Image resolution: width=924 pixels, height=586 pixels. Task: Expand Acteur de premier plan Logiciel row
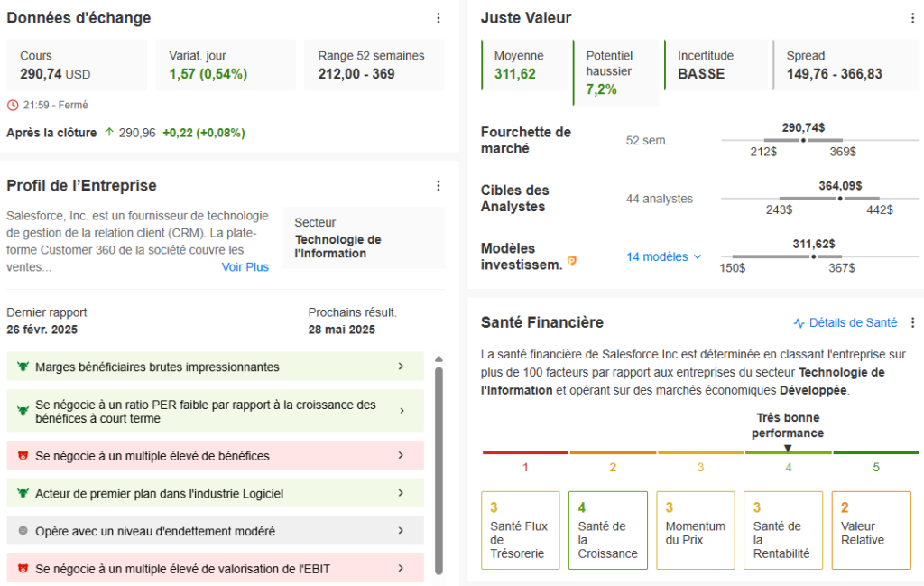coord(401,493)
